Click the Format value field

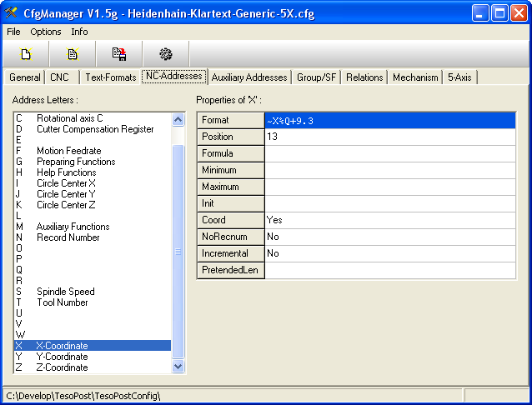[389, 121]
